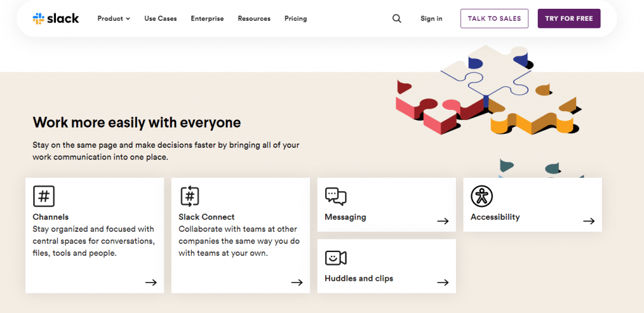Image resolution: width=644 pixels, height=313 pixels.
Task: Click the 'Collaborate with teams at other companies' text
Action: coord(238,241)
